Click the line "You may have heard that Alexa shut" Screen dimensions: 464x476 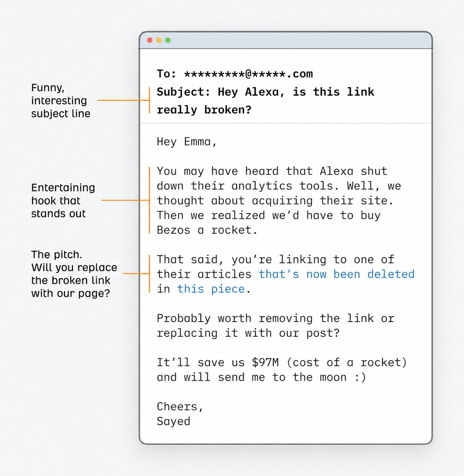point(272,171)
